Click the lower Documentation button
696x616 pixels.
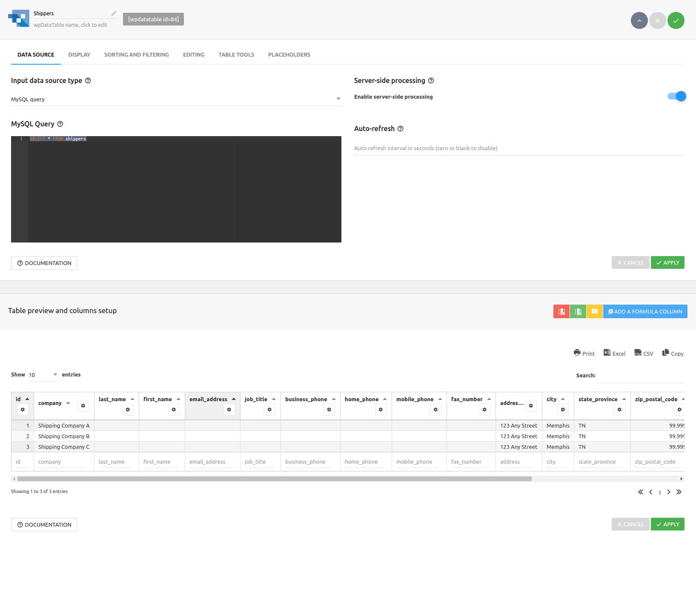(44, 525)
